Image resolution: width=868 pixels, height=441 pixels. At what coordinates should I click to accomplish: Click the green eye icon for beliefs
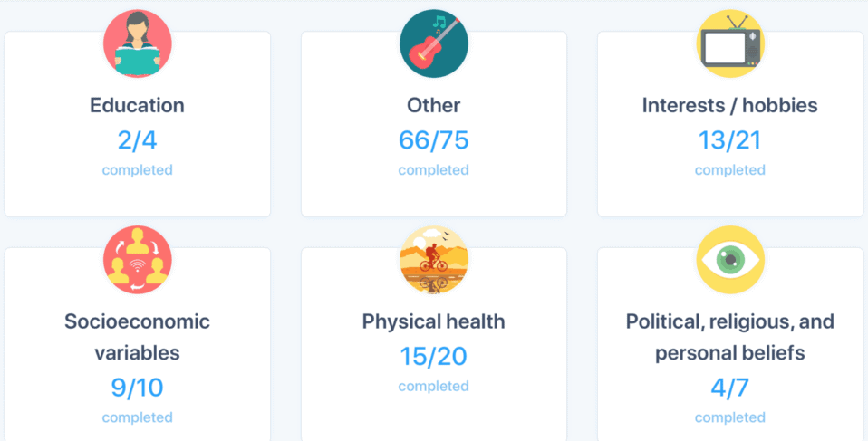(x=730, y=260)
